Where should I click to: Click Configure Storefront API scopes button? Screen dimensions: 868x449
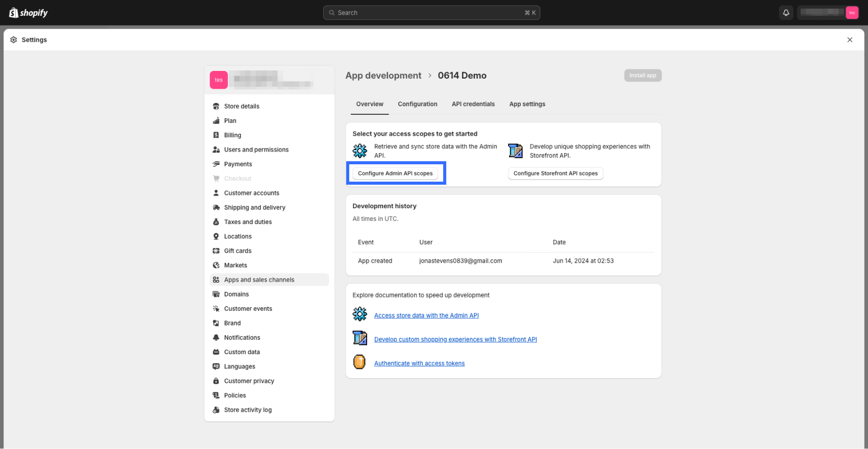pos(556,173)
